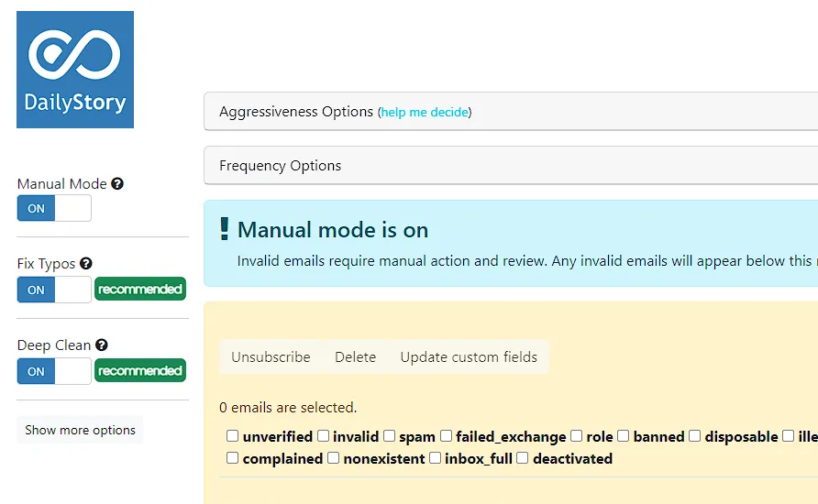Click Show more options button
The image size is (818, 504).
click(x=80, y=430)
